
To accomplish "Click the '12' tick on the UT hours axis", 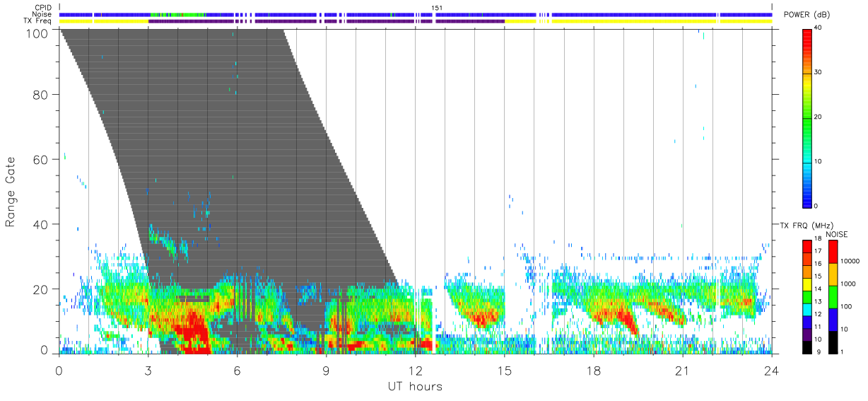I will coord(415,369).
